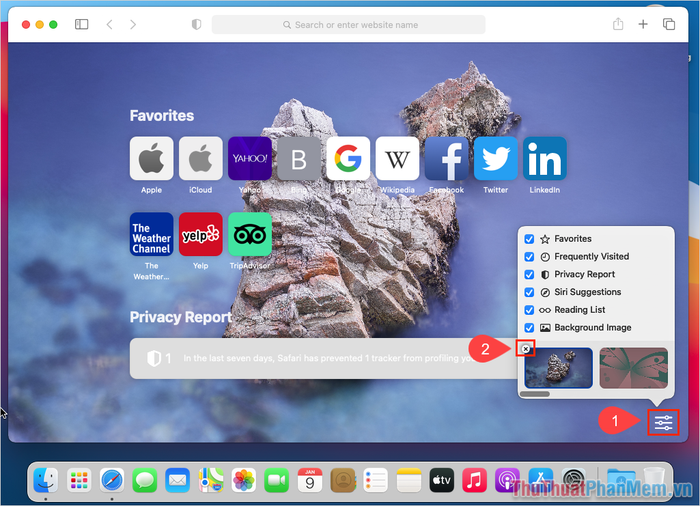The image size is (700, 506).
Task: Open the Bing favorite
Action: pyautogui.click(x=299, y=159)
